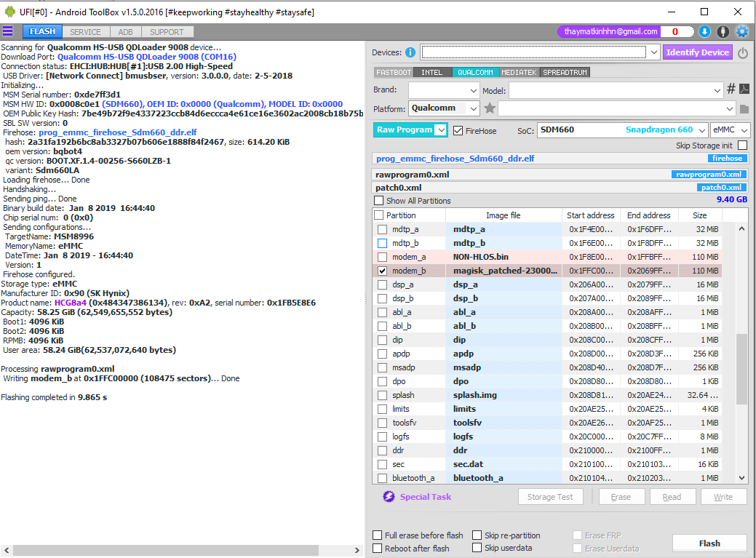Click the dark USB device icon
The image size is (756, 558).
(723, 31)
